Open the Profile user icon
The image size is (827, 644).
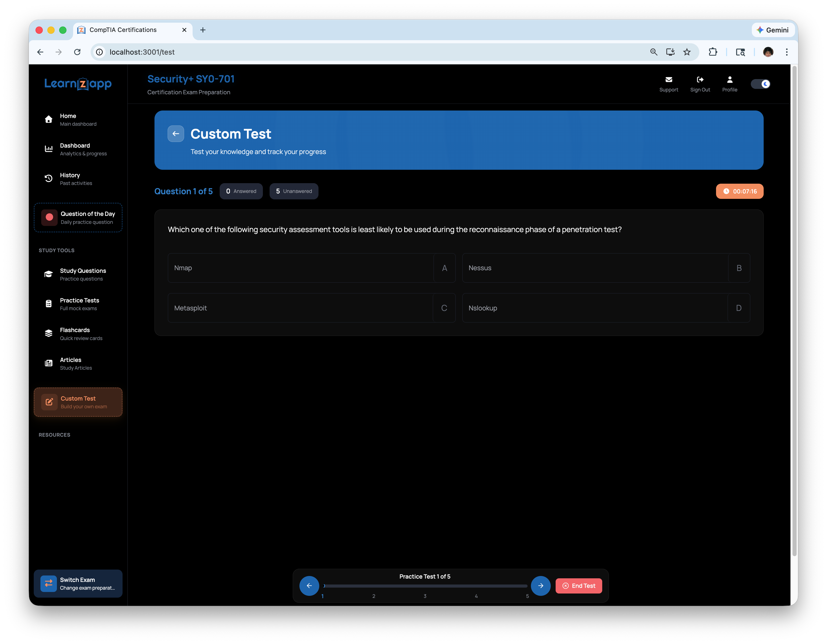[729, 80]
